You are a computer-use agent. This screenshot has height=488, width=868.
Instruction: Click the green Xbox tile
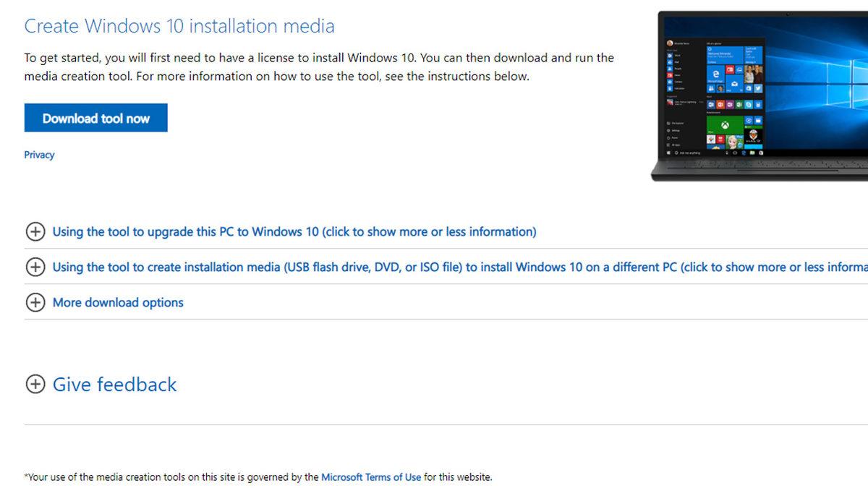[x=724, y=124]
